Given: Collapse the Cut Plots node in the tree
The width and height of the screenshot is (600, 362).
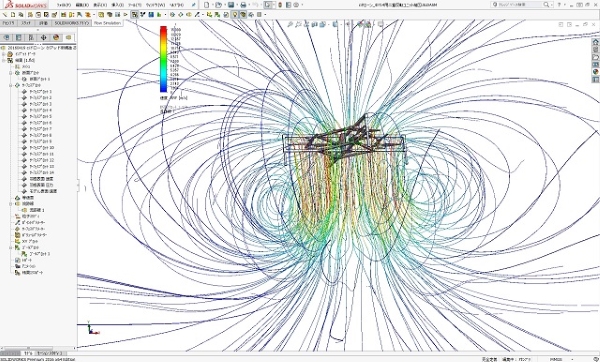Looking at the screenshot, I should pos(11,73).
